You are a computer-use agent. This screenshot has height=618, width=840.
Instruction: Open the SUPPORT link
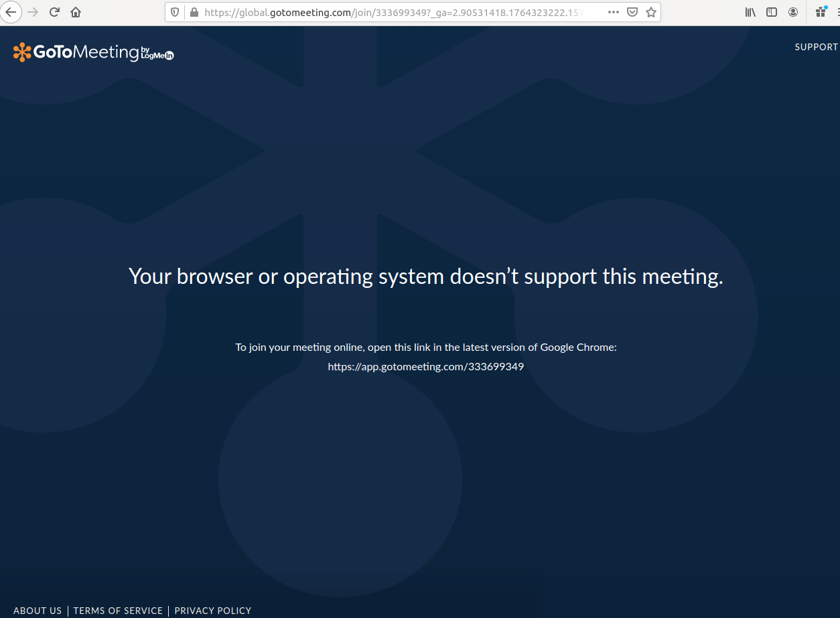coord(816,47)
